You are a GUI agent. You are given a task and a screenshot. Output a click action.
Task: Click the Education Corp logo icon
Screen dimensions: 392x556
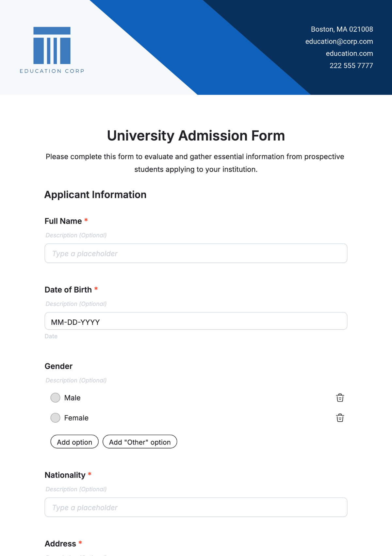coord(52,45)
